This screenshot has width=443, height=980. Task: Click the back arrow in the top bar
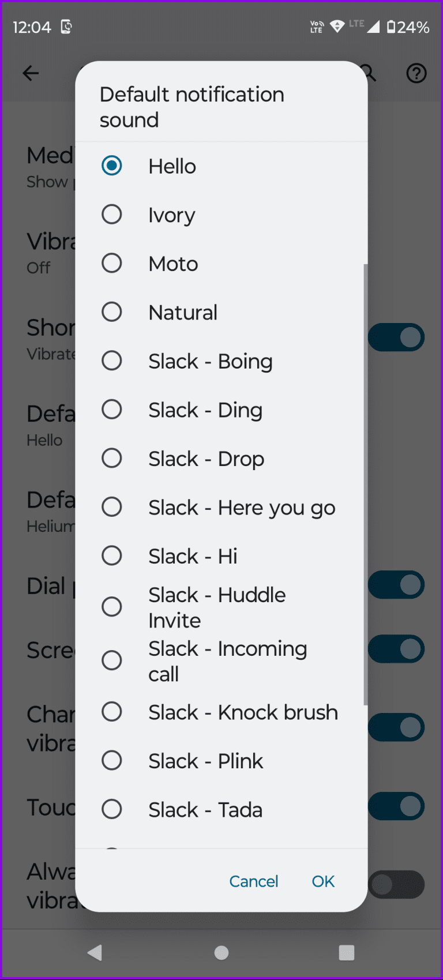pyautogui.click(x=31, y=73)
